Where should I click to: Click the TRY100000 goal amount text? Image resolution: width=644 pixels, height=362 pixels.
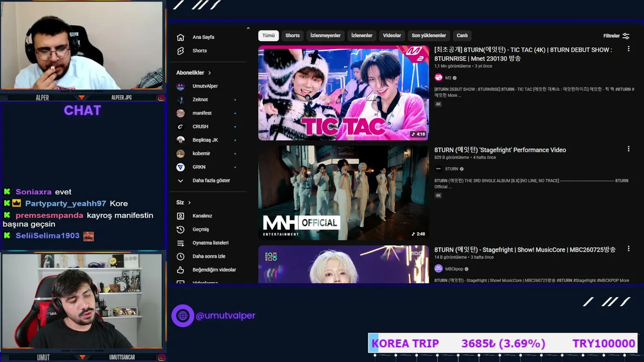pos(604,343)
